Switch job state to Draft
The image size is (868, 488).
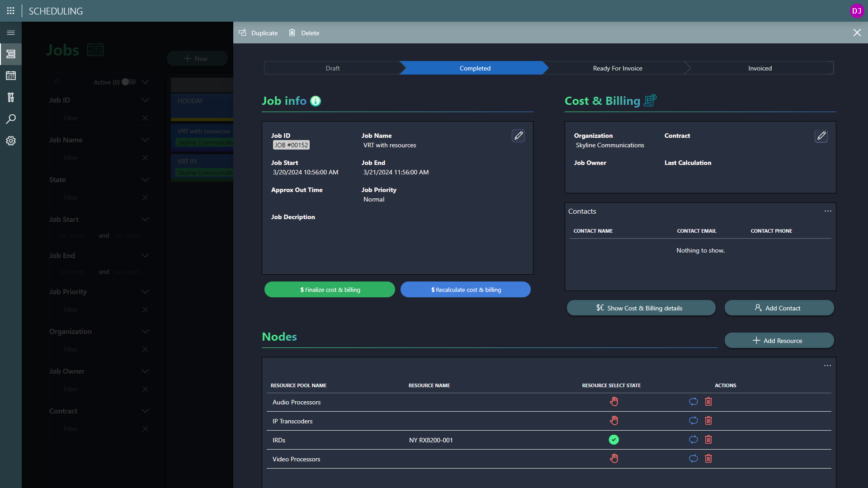point(332,68)
